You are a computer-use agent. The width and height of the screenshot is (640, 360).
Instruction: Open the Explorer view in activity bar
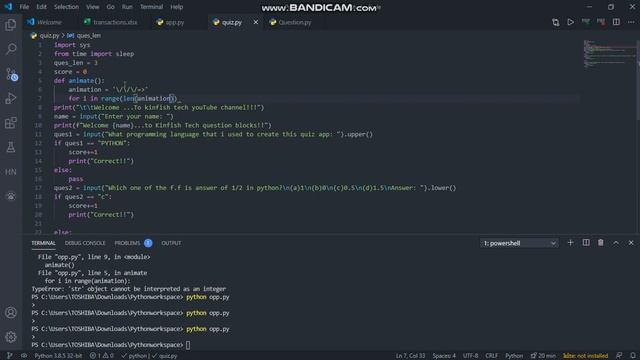click(11, 25)
